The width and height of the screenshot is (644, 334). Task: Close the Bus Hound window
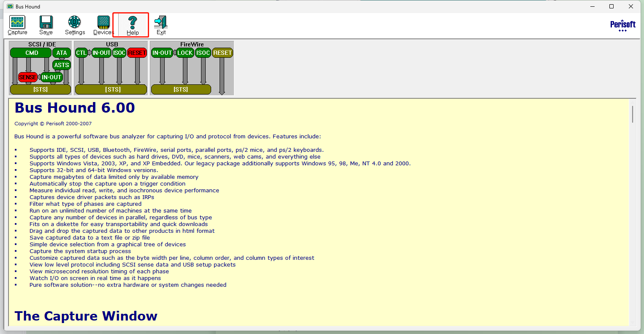(631, 6)
